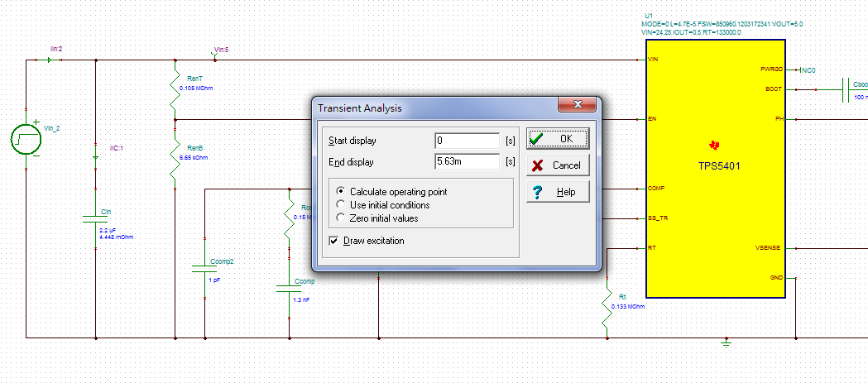Click the TPS5401 part name text

point(718,165)
